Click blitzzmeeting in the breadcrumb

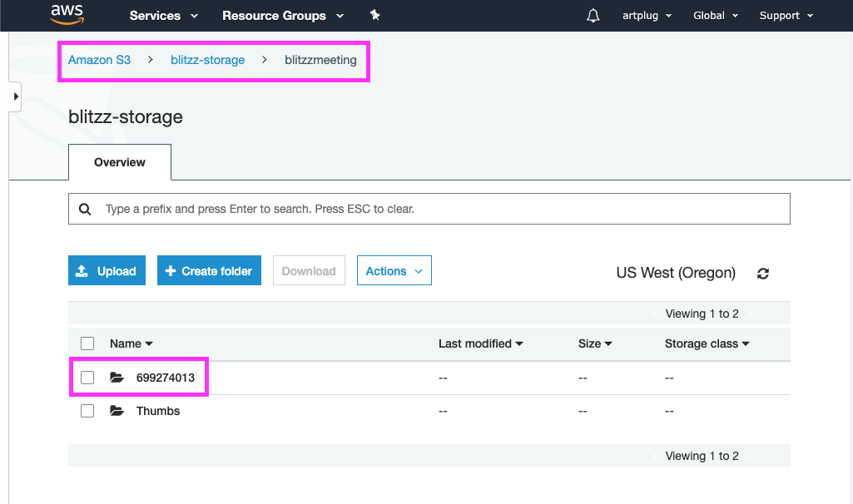320,60
